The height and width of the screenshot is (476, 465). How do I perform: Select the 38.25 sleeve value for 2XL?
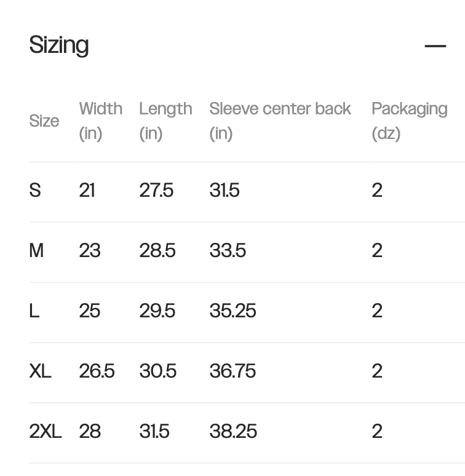[x=233, y=432]
